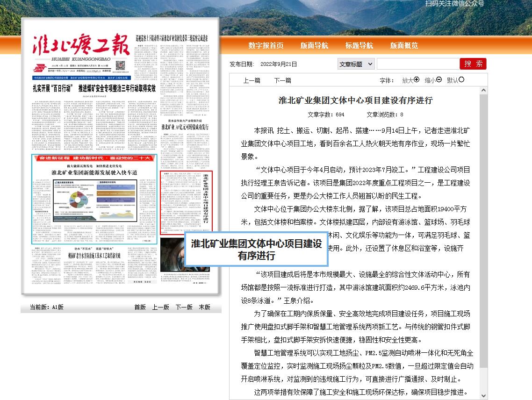Click the article vertical scrollbar track
The width and height of the screenshot is (532, 400).
pyautogui.click(x=483, y=243)
